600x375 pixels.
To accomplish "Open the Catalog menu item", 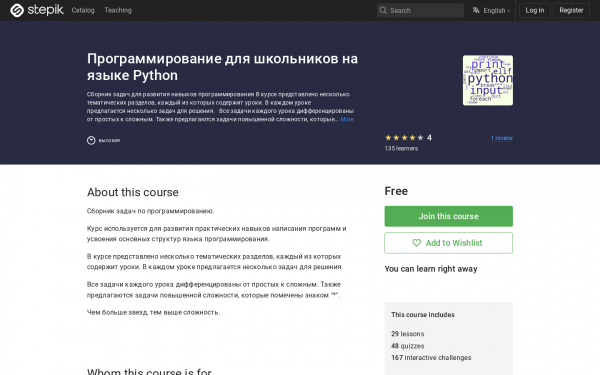I will [83, 10].
